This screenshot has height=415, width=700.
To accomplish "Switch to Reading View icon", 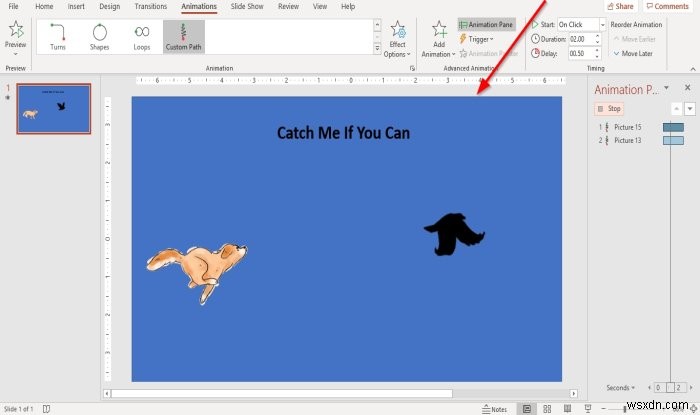I will 567,409.
